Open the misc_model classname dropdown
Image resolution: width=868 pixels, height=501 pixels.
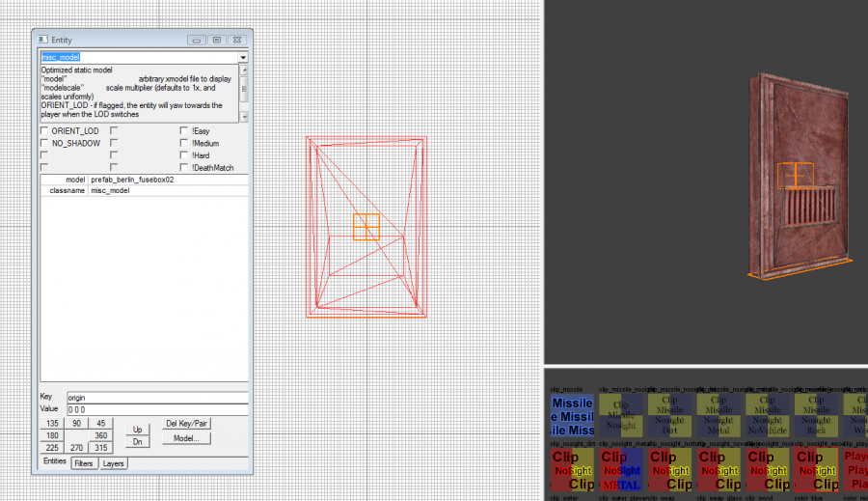click(243, 58)
